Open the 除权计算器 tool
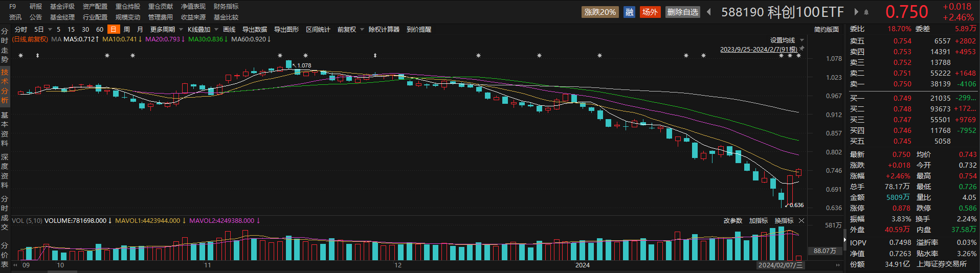The height and width of the screenshot is (273, 980). point(384,30)
